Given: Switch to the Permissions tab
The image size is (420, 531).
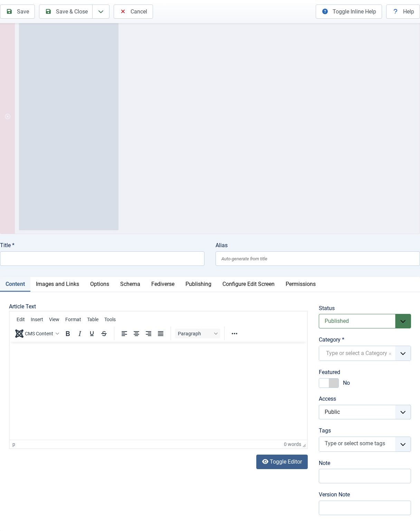Looking at the screenshot, I should click(x=300, y=284).
